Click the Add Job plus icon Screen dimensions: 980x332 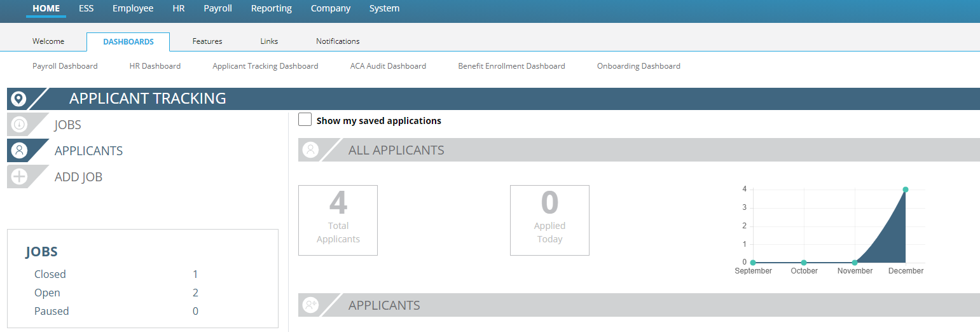coord(19,177)
